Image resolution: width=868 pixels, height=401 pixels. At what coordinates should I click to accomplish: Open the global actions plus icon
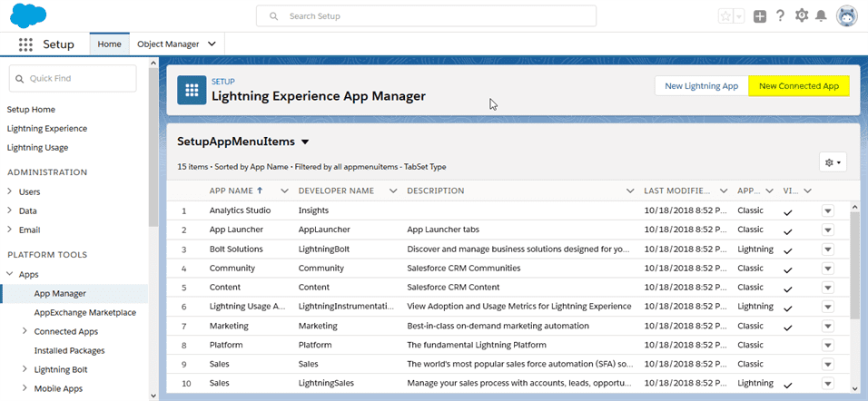pyautogui.click(x=760, y=16)
